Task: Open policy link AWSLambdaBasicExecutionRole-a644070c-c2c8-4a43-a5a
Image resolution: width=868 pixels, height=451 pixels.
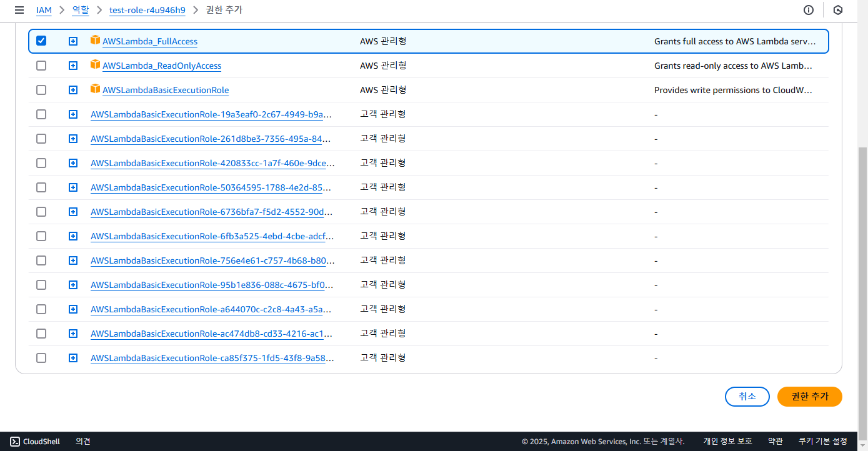Action: (211, 309)
